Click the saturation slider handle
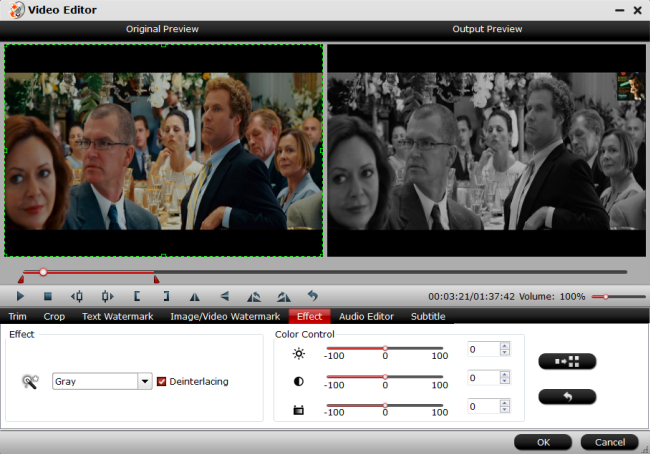This screenshot has height=454, width=650. click(385, 405)
